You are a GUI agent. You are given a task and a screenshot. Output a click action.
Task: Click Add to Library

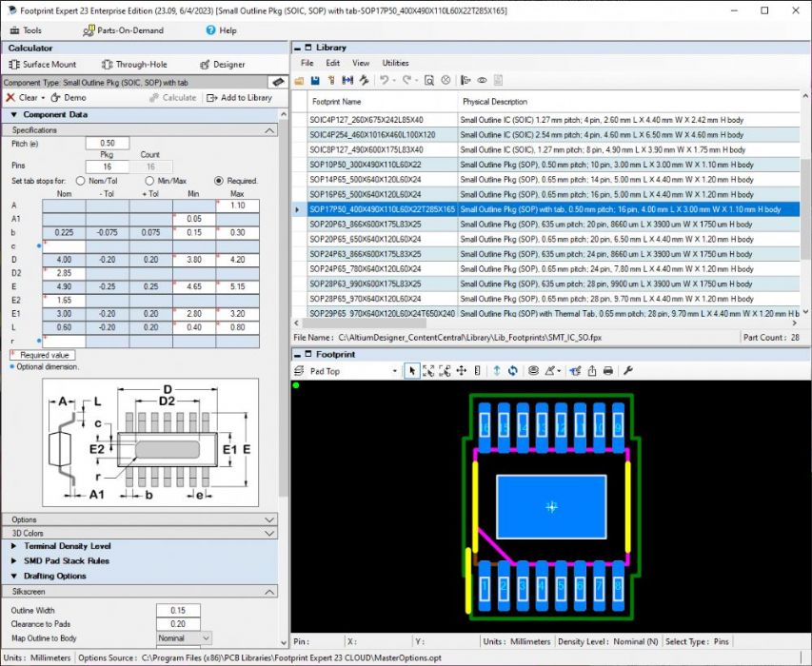(239, 97)
